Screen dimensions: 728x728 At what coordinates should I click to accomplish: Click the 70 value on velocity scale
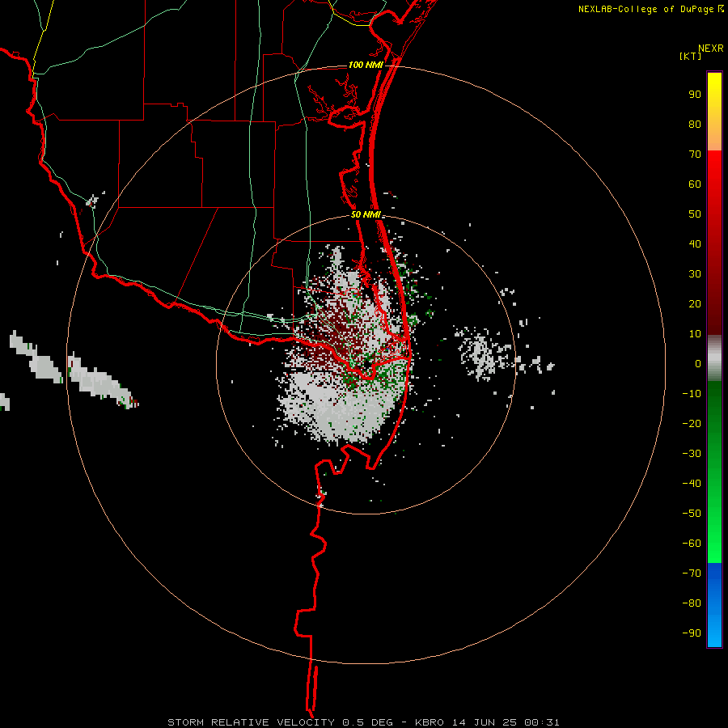[695, 154]
